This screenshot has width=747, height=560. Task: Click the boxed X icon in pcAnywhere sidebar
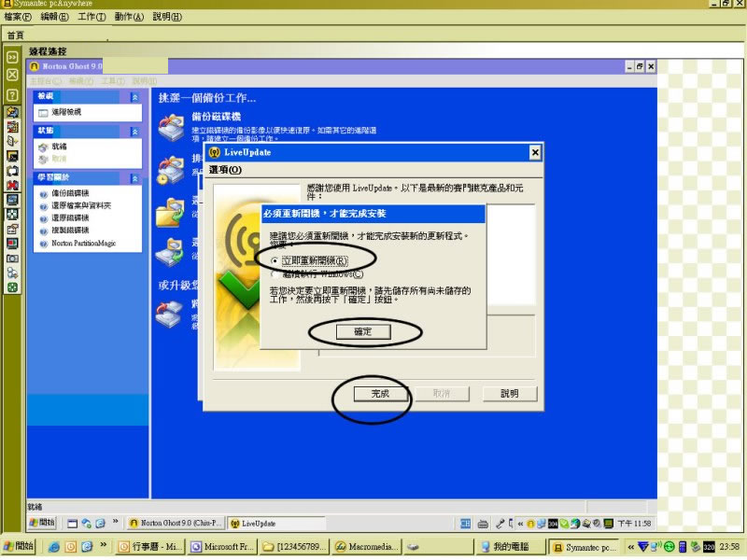pos(12,76)
